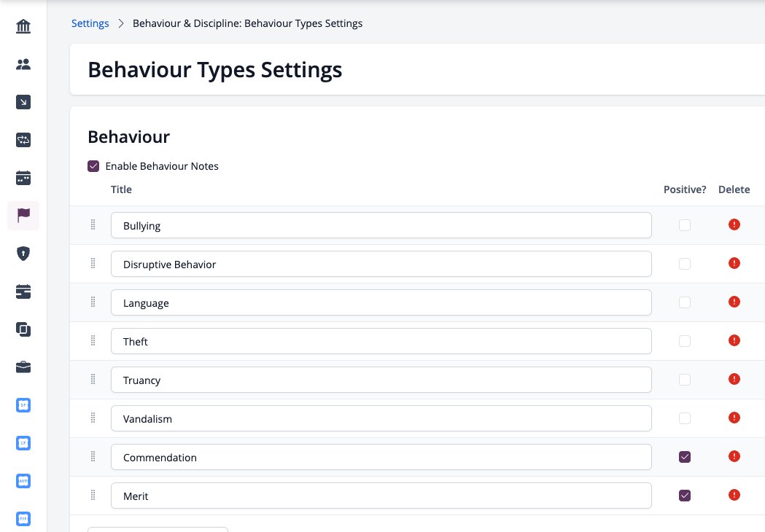Mark Bullying as positive
The image size is (765, 532).
coord(685,225)
